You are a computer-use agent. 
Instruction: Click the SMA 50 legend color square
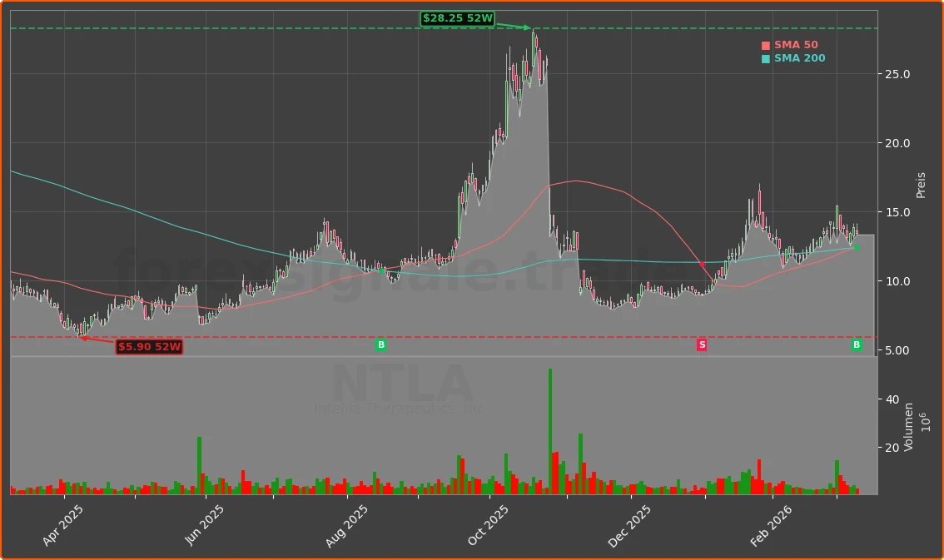[x=765, y=44]
